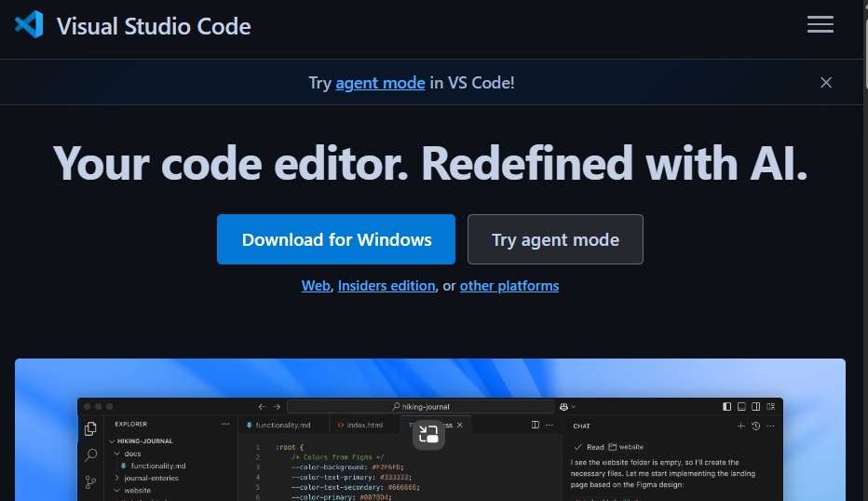Screen dimensions: 868x501
Task: Close the active css editor tab
Action: click(x=459, y=426)
